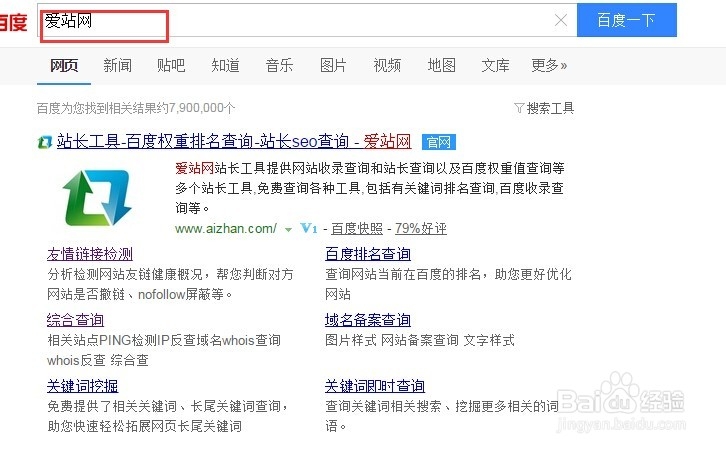This screenshot has width=726, height=449.
Task: Switch to the 视频 tab
Action: pos(387,65)
